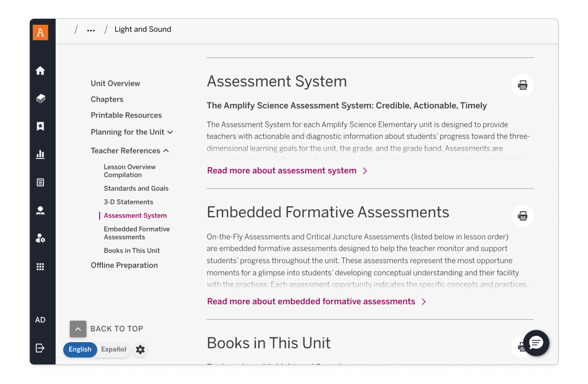Print the Assessment System section

(x=522, y=85)
